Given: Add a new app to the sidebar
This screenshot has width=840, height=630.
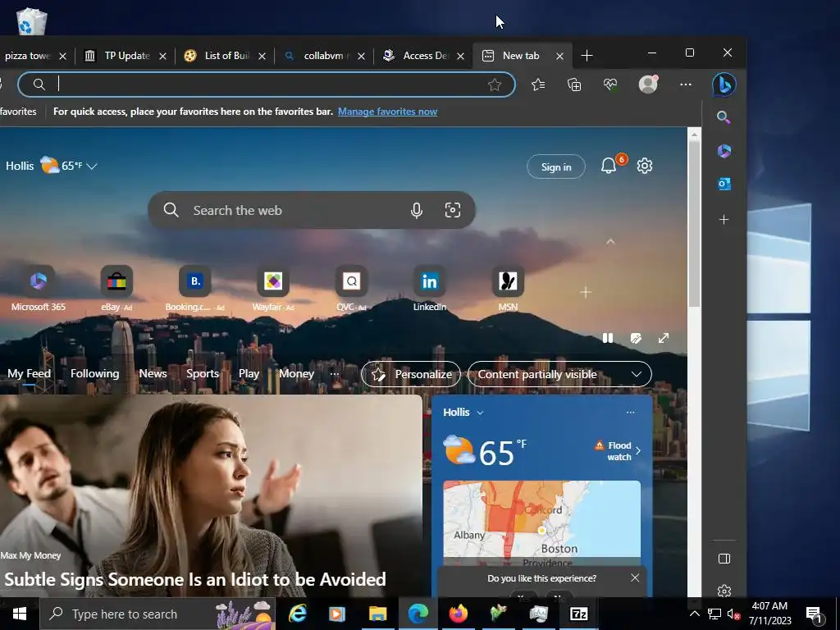Looking at the screenshot, I should (x=724, y=220).
